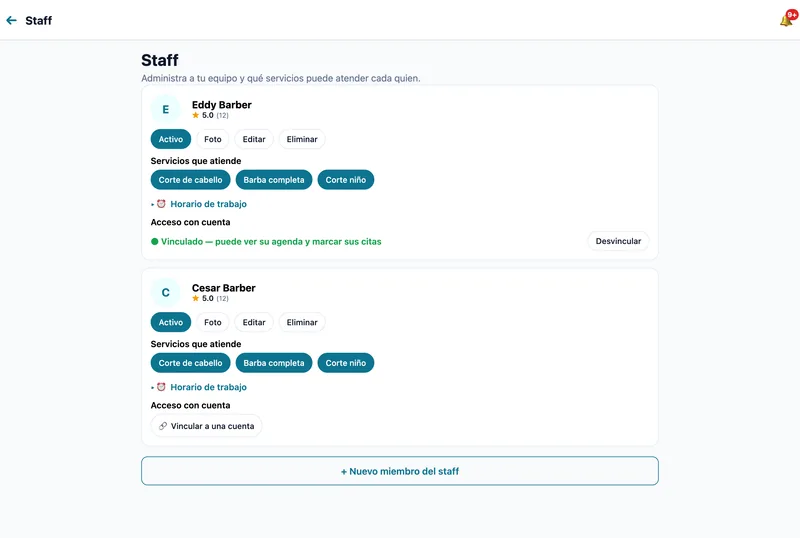
Task: Toggle Corte de cabello for Eddy Barber
Action: click(x=190, y=180)
